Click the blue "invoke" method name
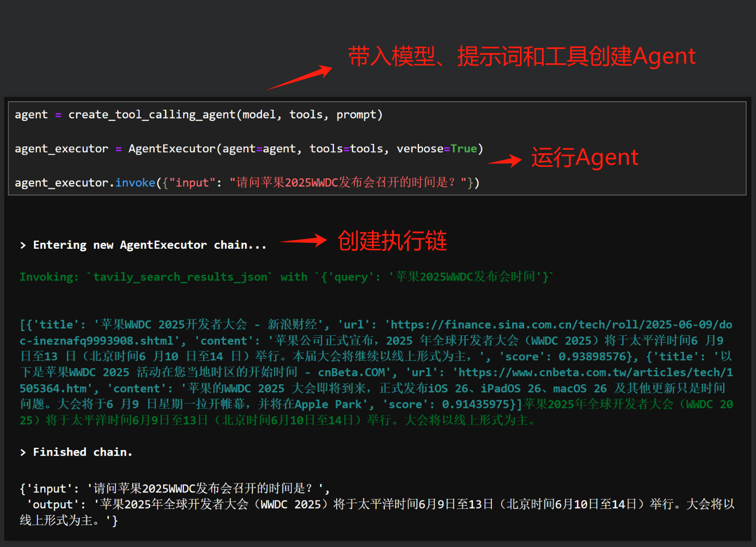 click(x=135, y=183)
